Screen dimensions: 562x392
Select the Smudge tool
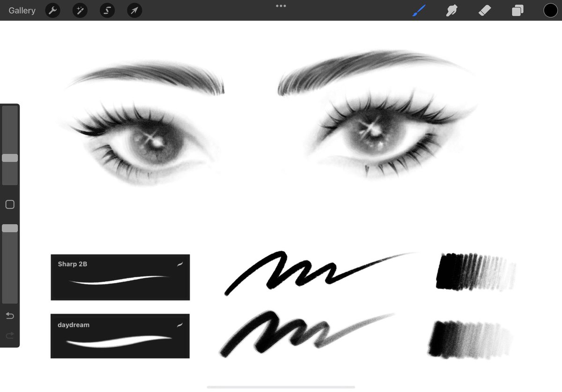pos(451,10)
